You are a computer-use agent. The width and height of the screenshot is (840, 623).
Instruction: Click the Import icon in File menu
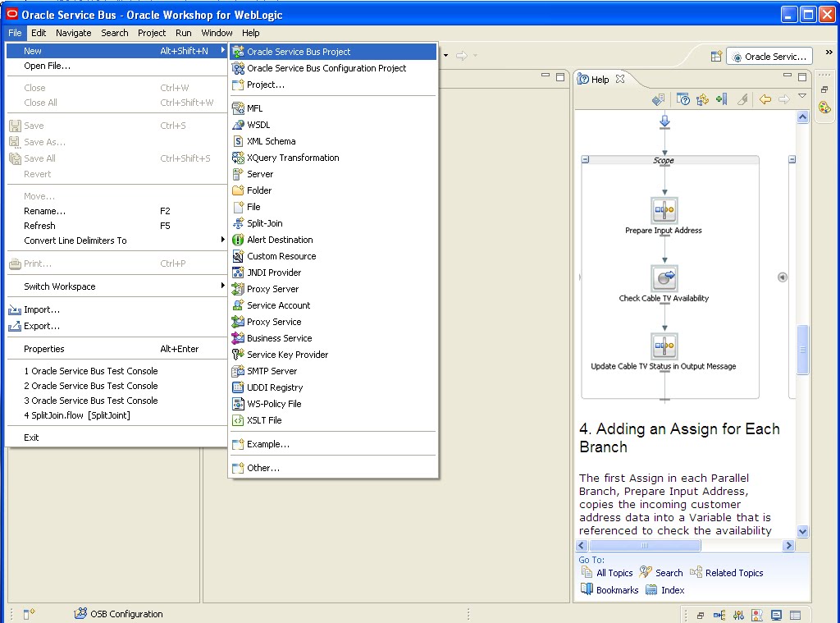click(x=15, y=310)
